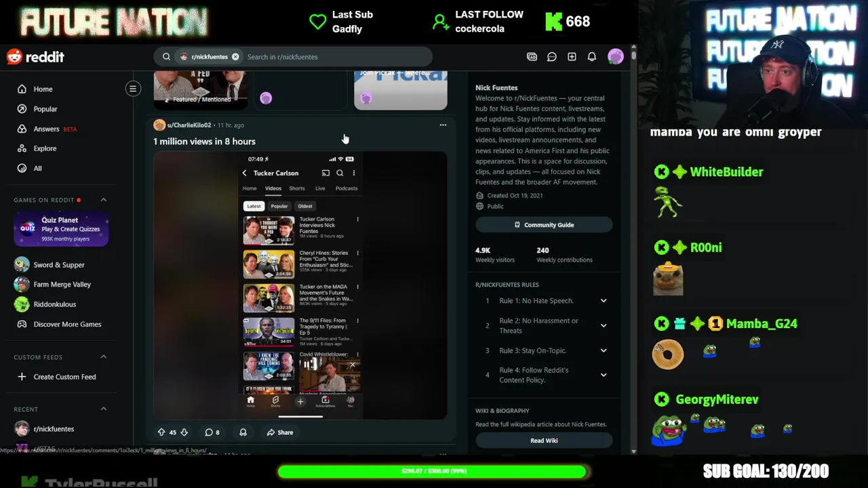Remove the r/nickfuentes search filter
This screenshot has width=868, height=488.
(x=235, y=57)
